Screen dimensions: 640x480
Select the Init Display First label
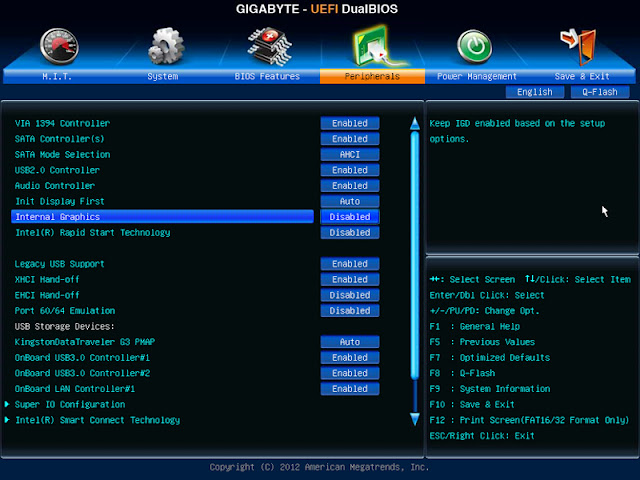pyautogui.click(x=60, y=201)
